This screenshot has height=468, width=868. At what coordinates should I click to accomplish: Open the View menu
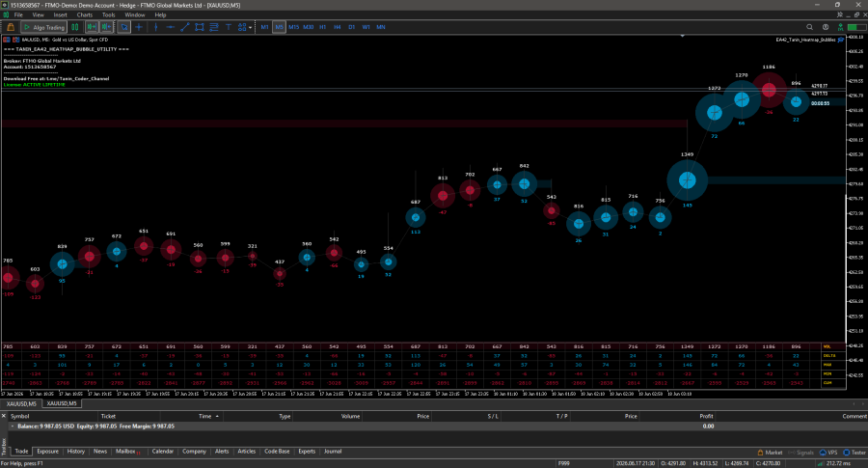(39, 14)
